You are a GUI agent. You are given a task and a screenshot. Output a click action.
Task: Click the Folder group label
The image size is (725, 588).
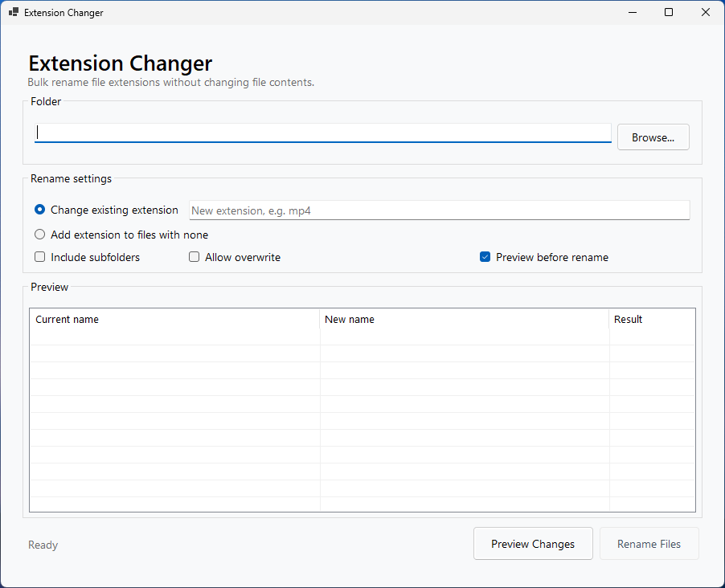tap(46, 102)
